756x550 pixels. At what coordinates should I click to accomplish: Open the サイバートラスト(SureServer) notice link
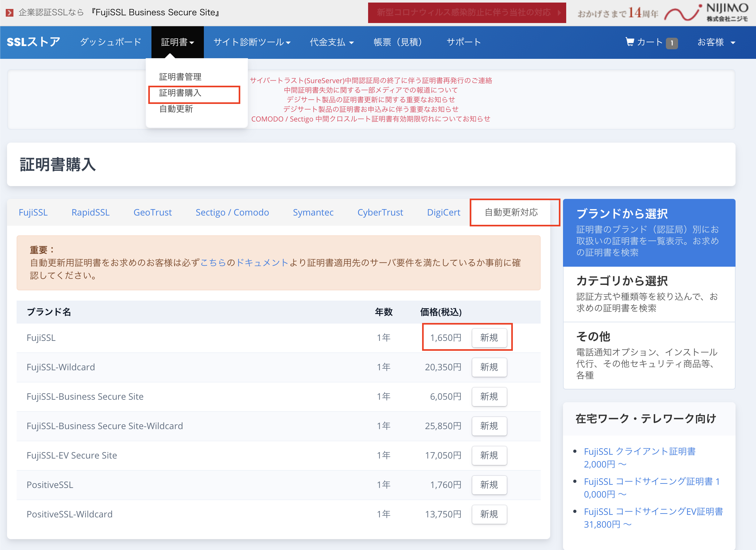point(371,80)
